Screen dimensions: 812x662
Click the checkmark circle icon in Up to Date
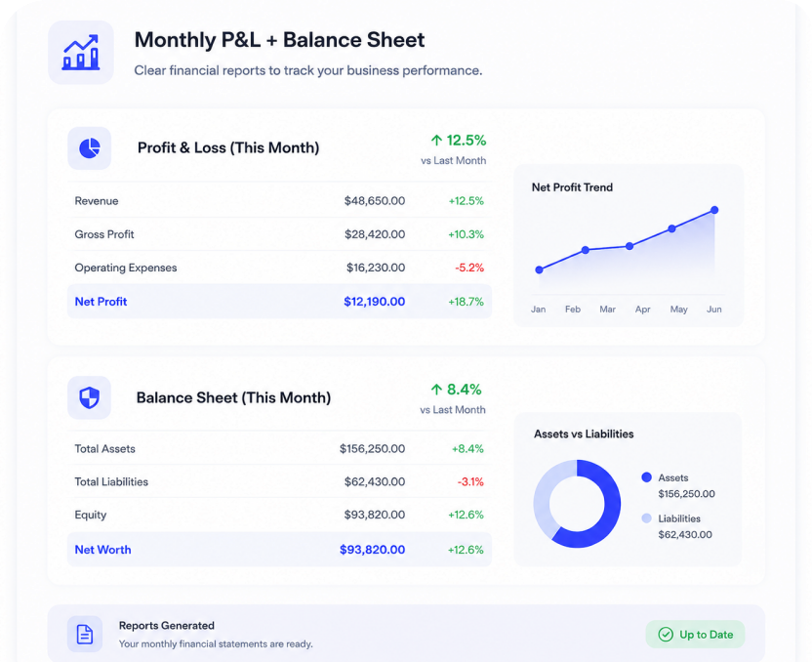point(666,634)
